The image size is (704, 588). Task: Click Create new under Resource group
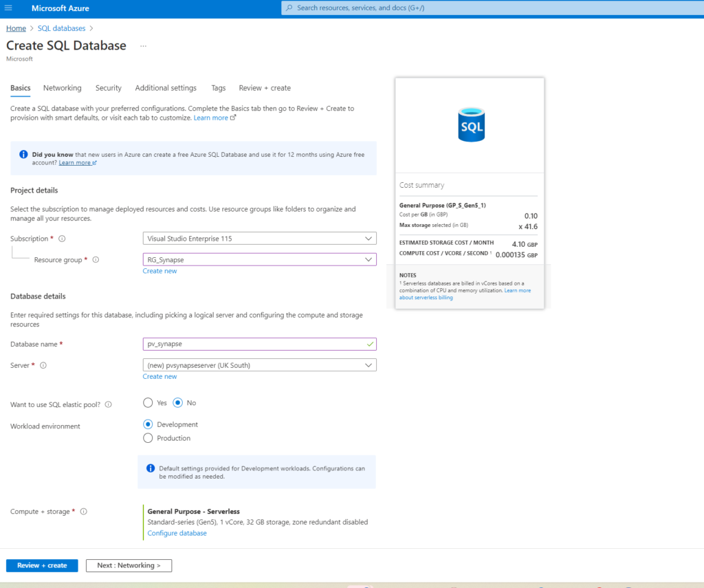[x=159, y=271]
